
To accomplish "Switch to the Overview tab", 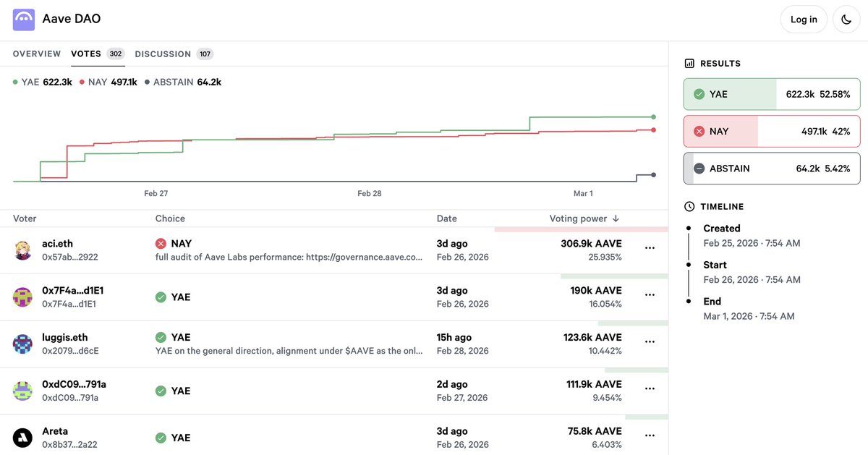I will 37,54.
